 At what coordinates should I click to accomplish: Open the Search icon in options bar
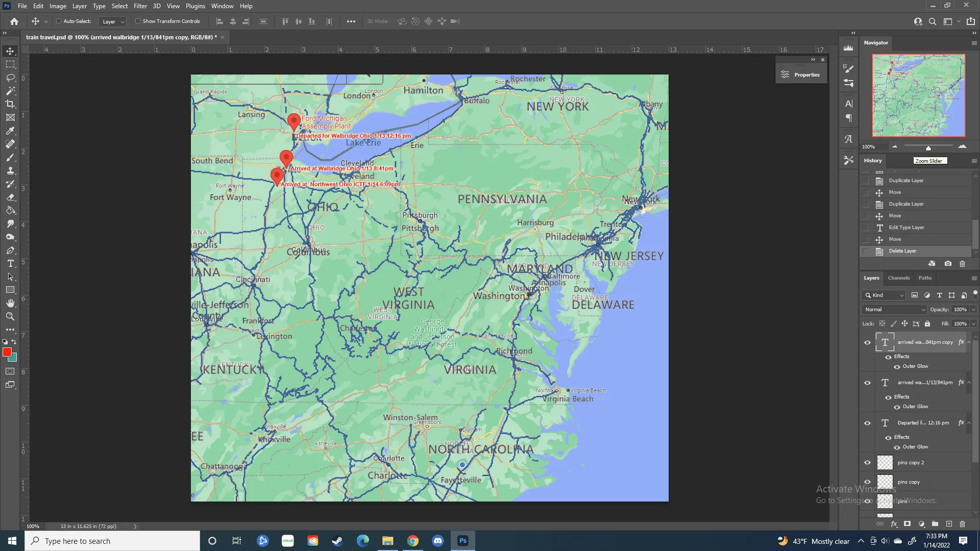[x=933, y=21]
